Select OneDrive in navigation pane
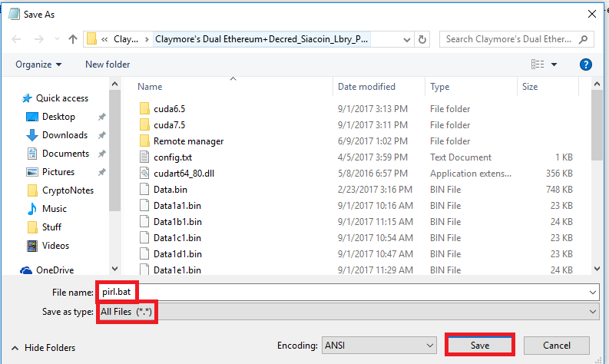The image size is (609, 364). pyautogui.click(x=55, y=270)
